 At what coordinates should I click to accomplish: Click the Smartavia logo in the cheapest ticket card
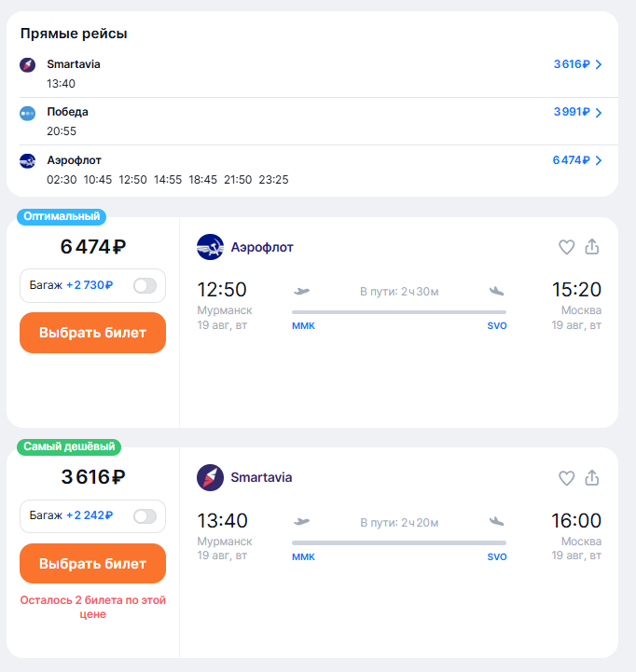210,477
